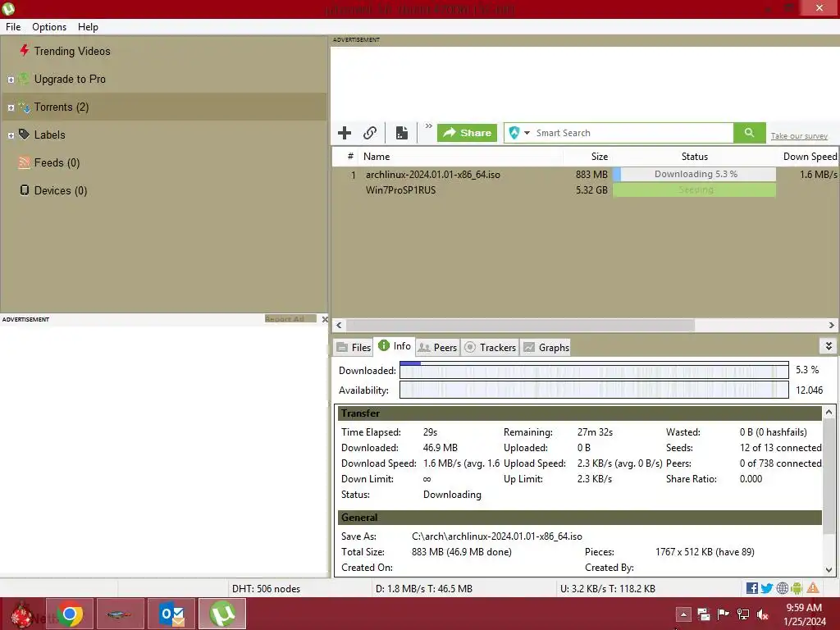
Task: Click the Labels tag icon
Action: [24, 134]
